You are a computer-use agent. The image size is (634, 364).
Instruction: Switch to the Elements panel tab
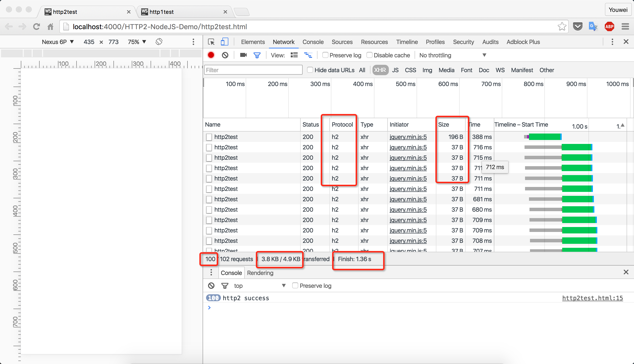[253, 42]
